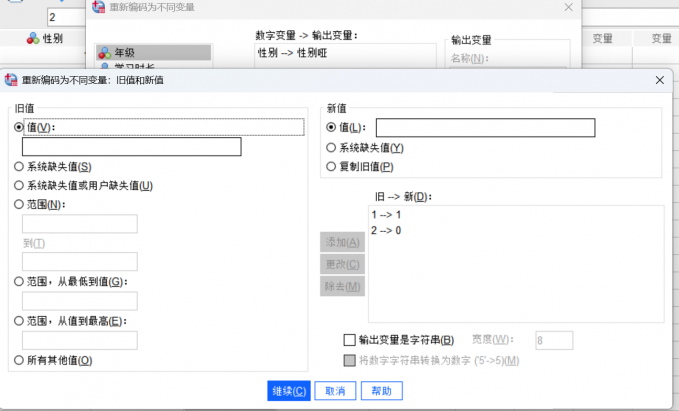Select 所有其他值(O) radio button
Screen dimensions: 679x411
(19, 360)
